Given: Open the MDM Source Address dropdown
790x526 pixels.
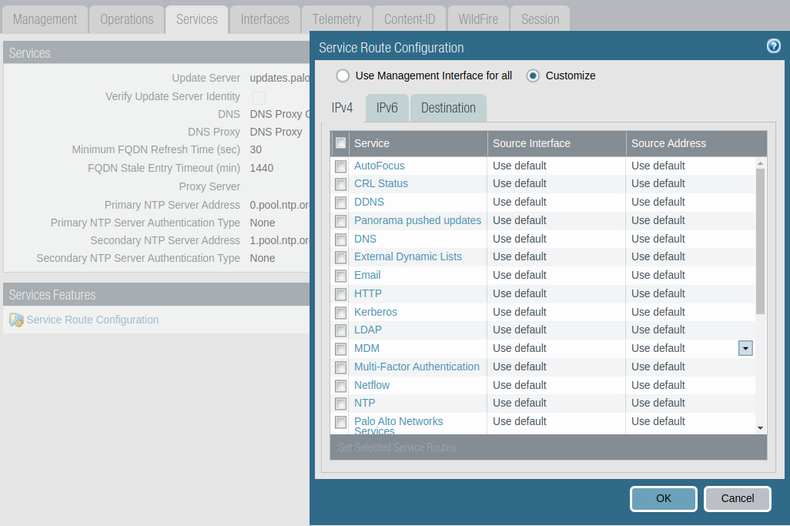Looking at the screenshot, I should pos(745,348).
